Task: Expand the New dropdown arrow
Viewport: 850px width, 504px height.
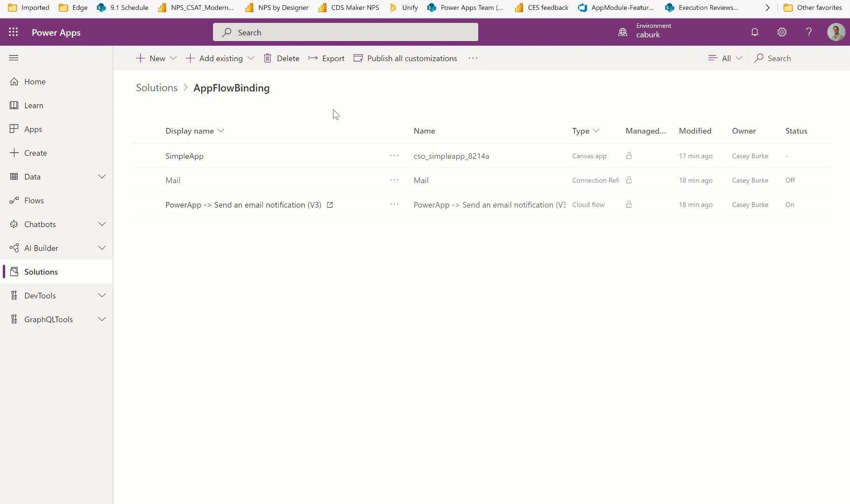Action: pyautogui.click(x=174, y=58)
